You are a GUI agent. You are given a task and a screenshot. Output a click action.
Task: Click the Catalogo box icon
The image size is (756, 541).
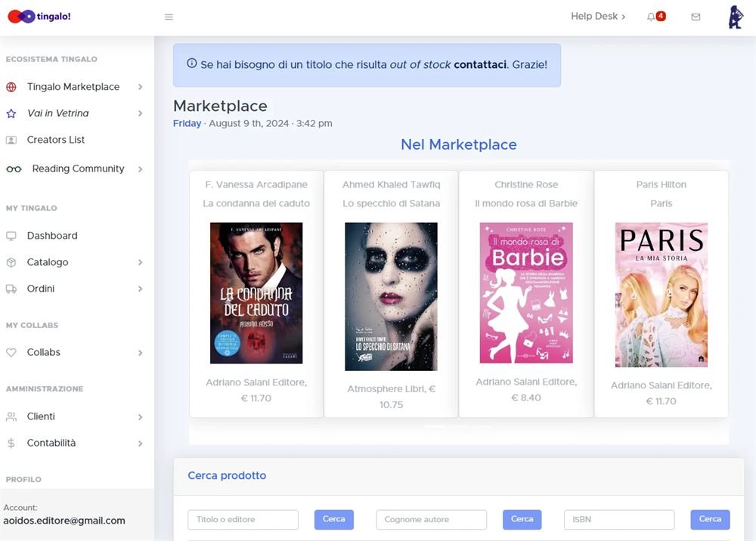tap(11, 262)
